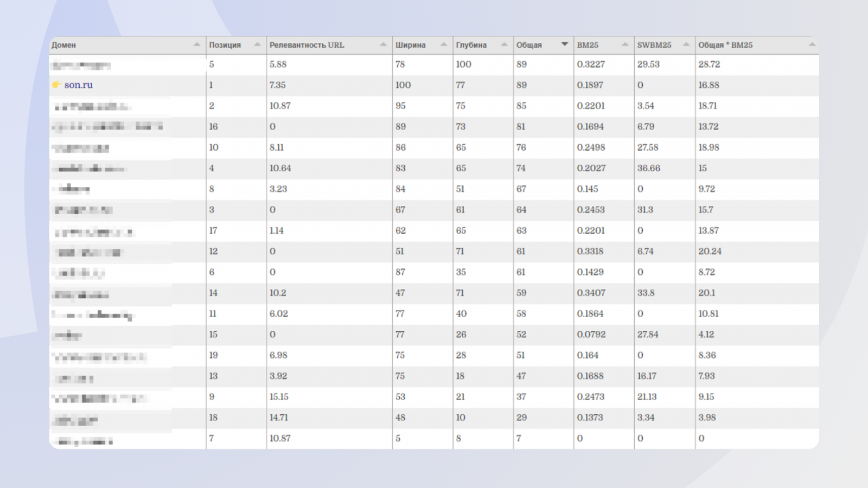
Task: Click the cell showing 13.72
Action: coord(708,126)
